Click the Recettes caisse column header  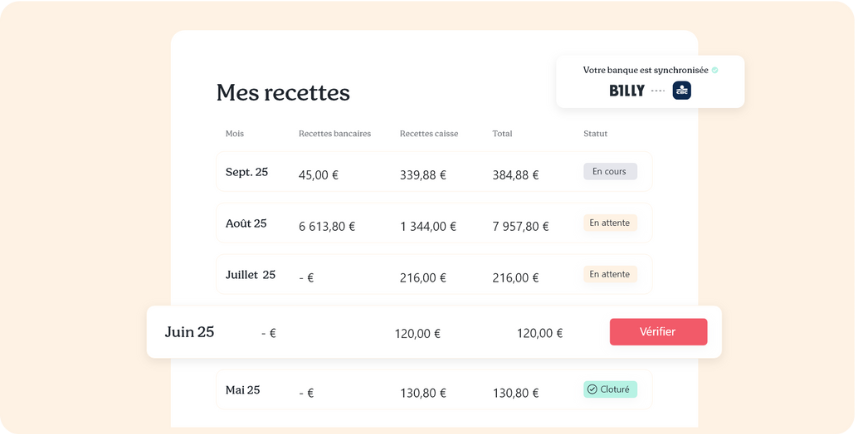coord(428,133)
